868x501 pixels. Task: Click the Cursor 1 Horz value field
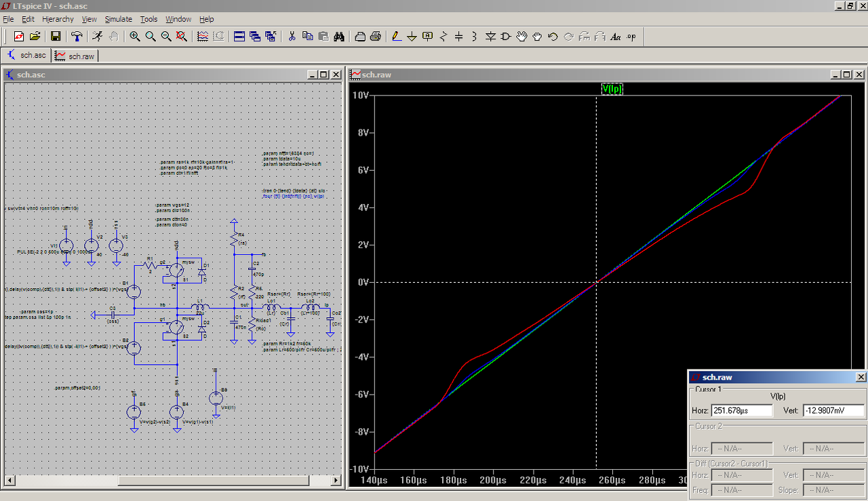tap(741, 411)
